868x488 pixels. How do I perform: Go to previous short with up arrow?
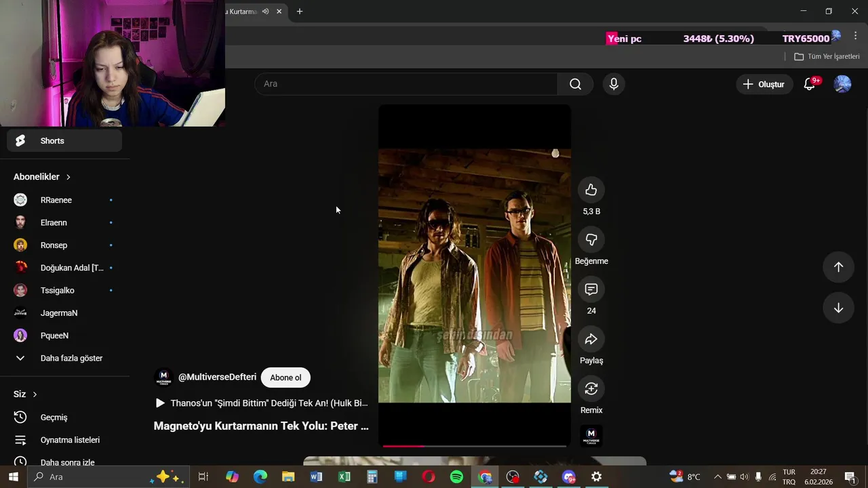pyautogui.click(x=838, y=267)
